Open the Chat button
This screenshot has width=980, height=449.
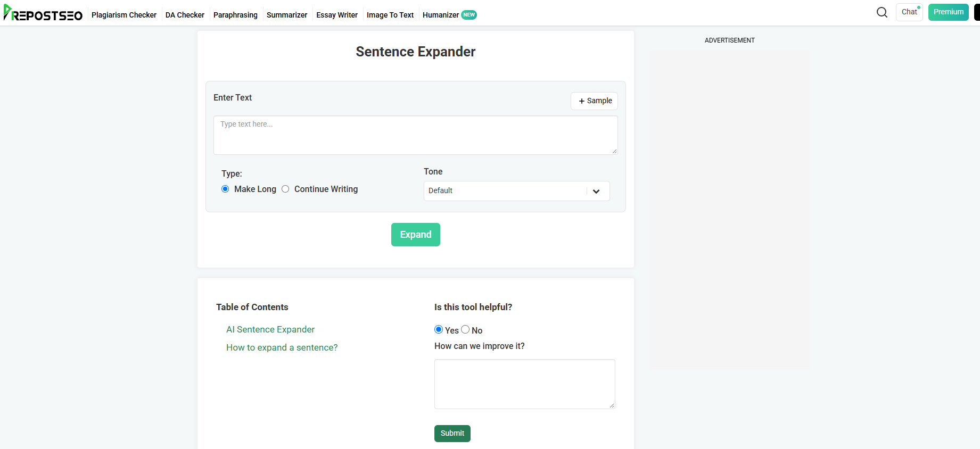909,12
